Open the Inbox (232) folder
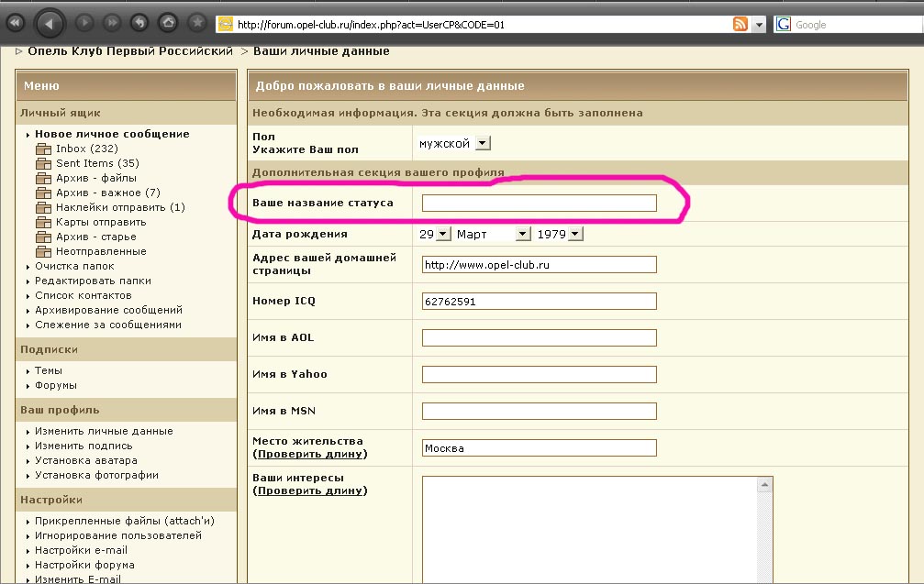This screenshot has height=584, width=924. 86,149
